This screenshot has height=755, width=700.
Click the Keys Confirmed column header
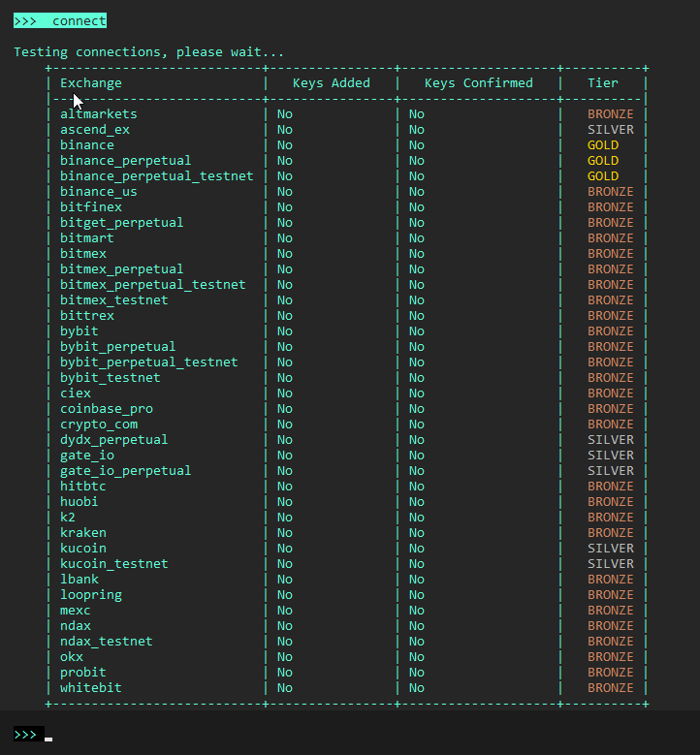tap(478, 83)
